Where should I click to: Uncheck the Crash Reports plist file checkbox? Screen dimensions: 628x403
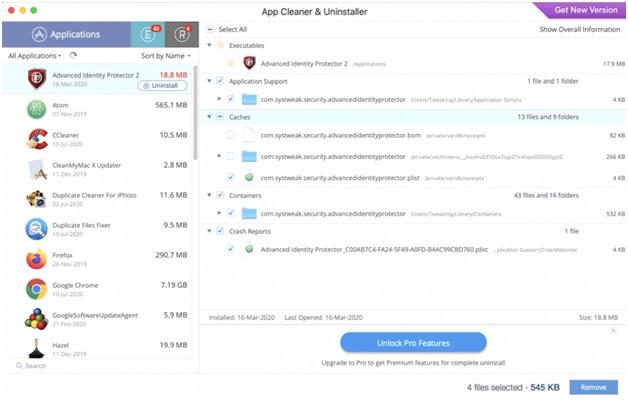(230, 249)
